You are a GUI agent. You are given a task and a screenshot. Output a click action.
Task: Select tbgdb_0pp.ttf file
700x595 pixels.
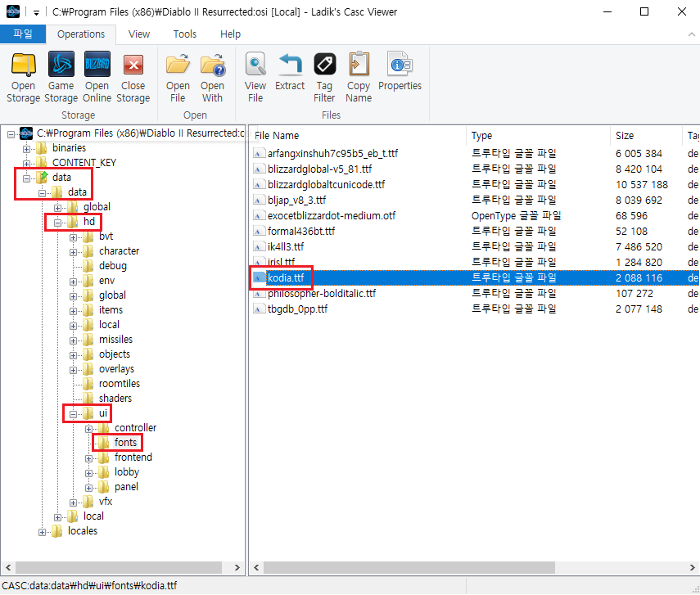point(297,309)
